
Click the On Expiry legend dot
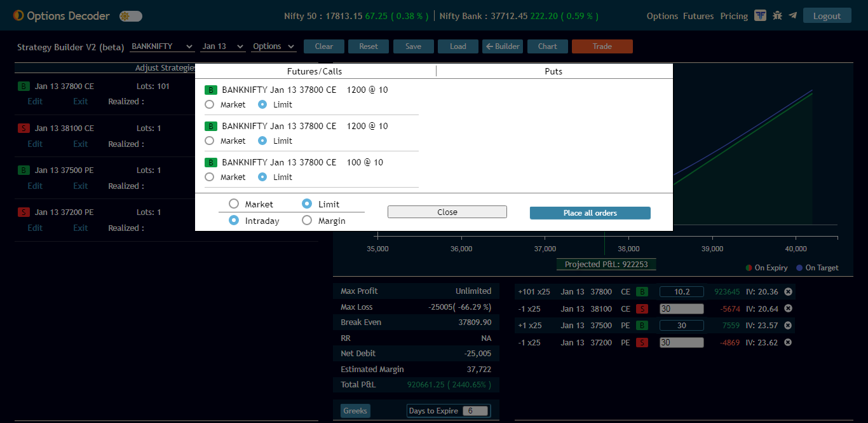[x=749, y=268]
